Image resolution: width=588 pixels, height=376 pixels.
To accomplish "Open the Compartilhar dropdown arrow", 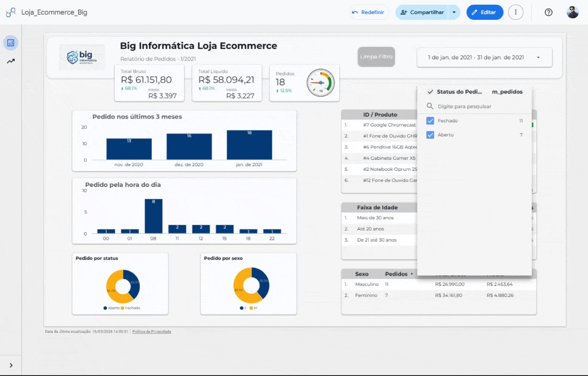I will pos(454,13).
